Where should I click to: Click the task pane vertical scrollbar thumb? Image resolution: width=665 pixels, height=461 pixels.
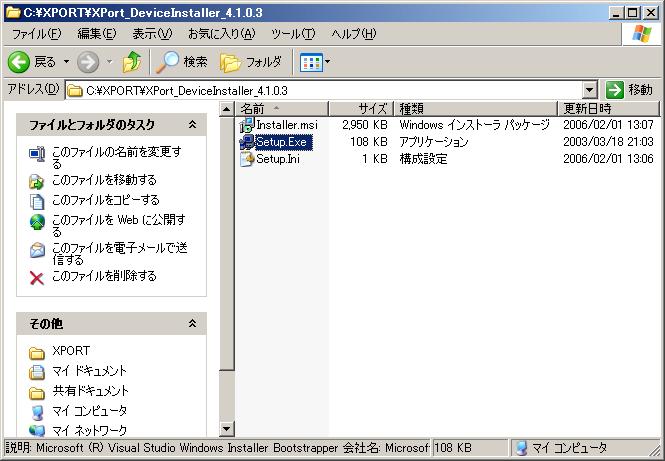226,243
